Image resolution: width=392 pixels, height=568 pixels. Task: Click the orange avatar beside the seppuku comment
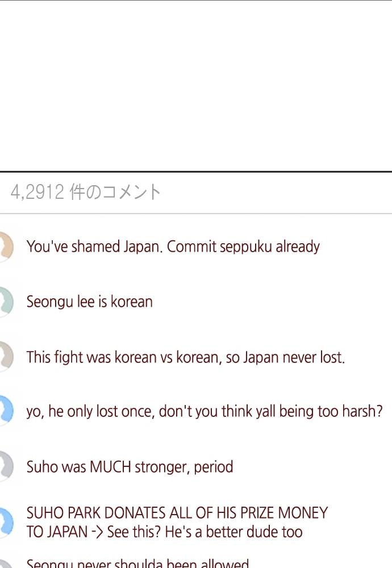(6, 247)
